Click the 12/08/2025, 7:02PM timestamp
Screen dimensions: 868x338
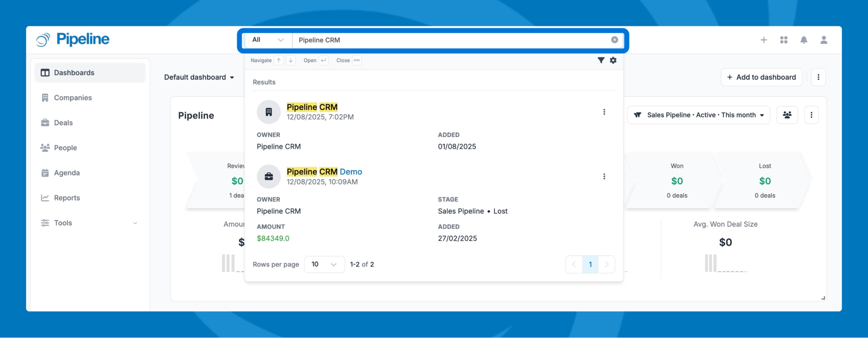(x=320, y=117)
